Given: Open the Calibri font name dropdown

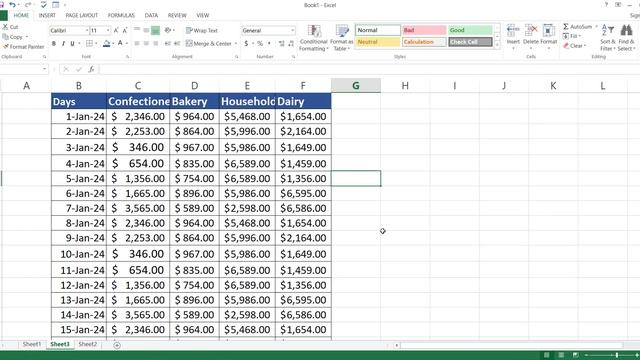Looking at the screenshot, I should pyautogui.click(x=87, y=31).
